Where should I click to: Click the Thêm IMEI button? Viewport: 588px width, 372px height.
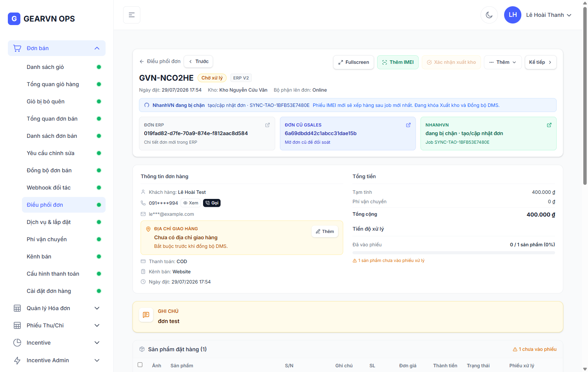coord(398,62)
